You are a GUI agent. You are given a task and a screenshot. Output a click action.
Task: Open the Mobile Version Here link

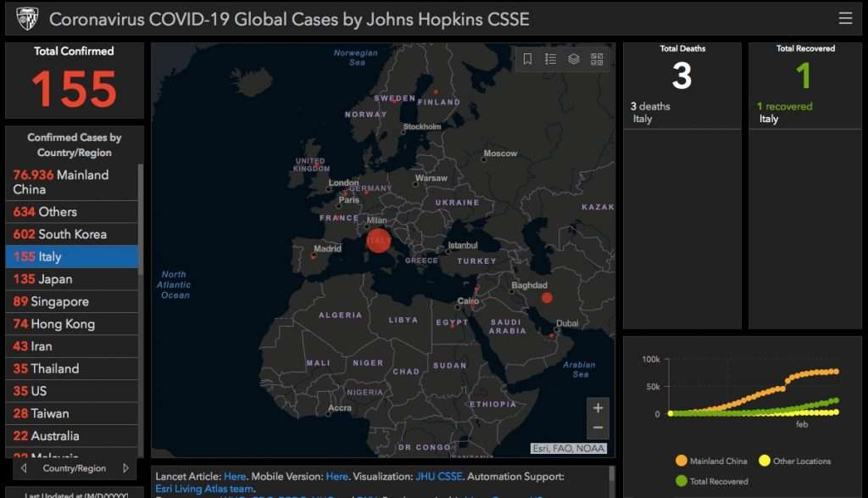[x=337, y=477]
